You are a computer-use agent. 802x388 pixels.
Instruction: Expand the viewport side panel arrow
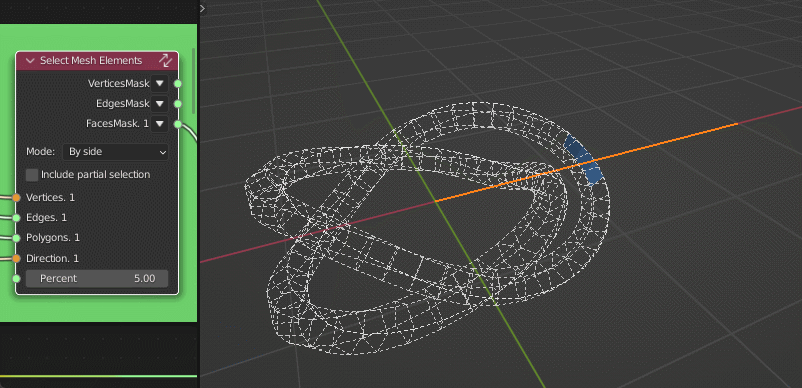[203, 8]
